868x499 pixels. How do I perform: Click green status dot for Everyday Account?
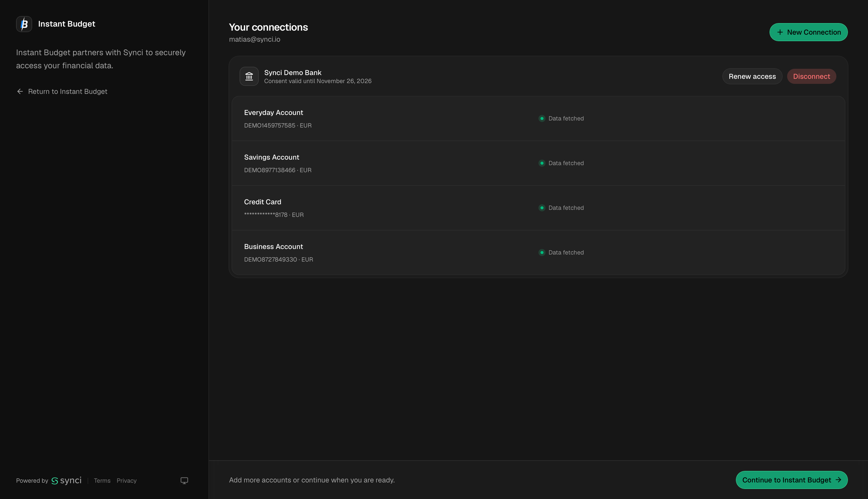[542, 118]
